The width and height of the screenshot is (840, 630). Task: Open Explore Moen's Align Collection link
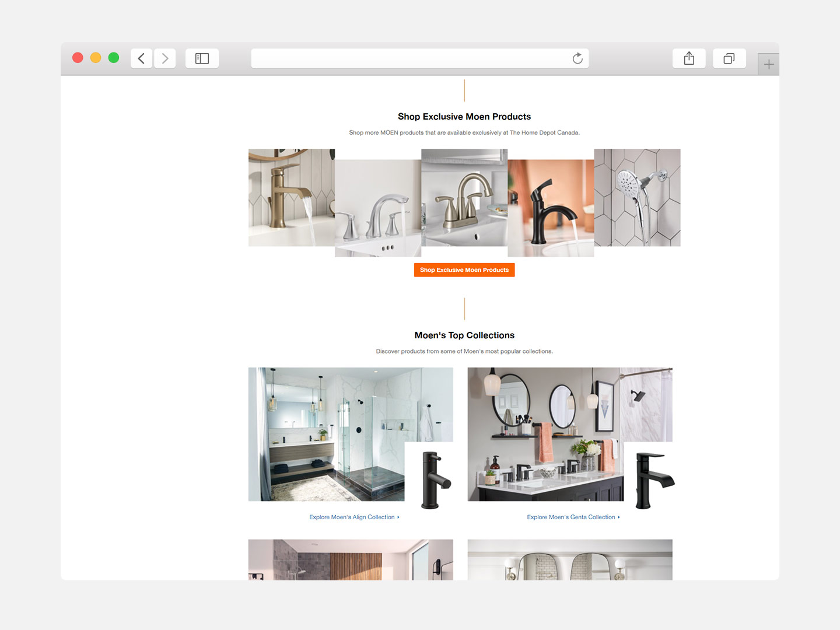(x=352, y=517)
